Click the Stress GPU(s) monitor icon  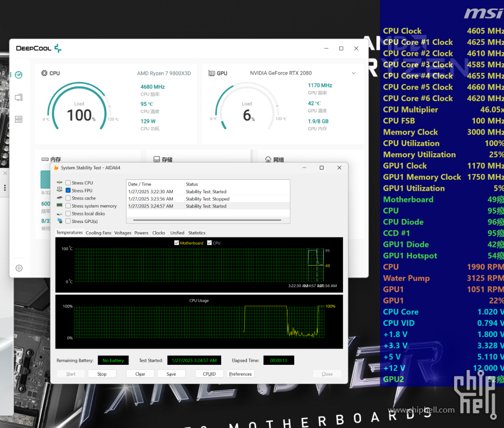(60, 221)
